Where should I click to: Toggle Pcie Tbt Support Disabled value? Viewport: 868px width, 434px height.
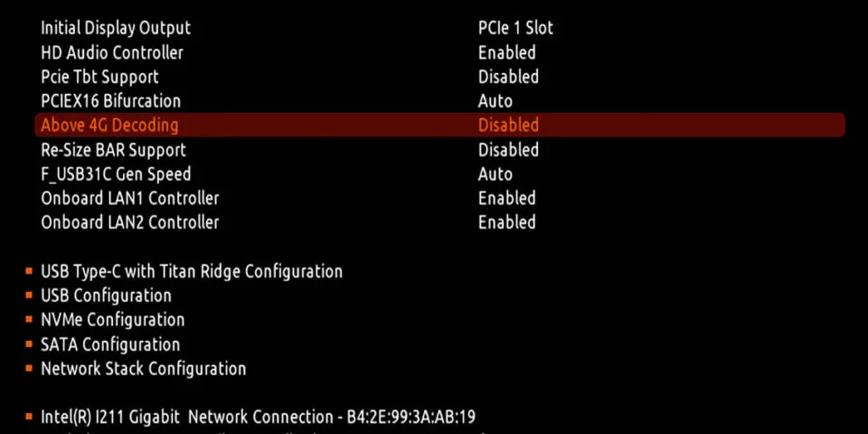click(508, 76)
